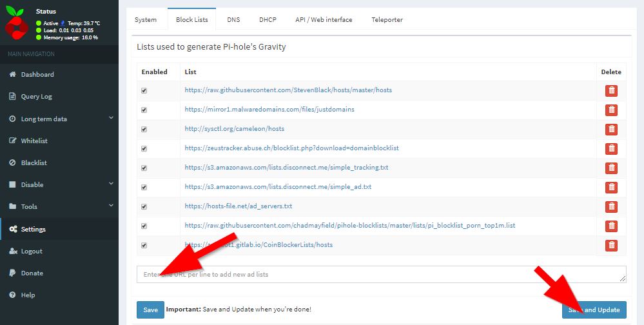Viewport: 644px width, 325px height.
Task: Click the 'Delete' column header
Action: point(611,72)
